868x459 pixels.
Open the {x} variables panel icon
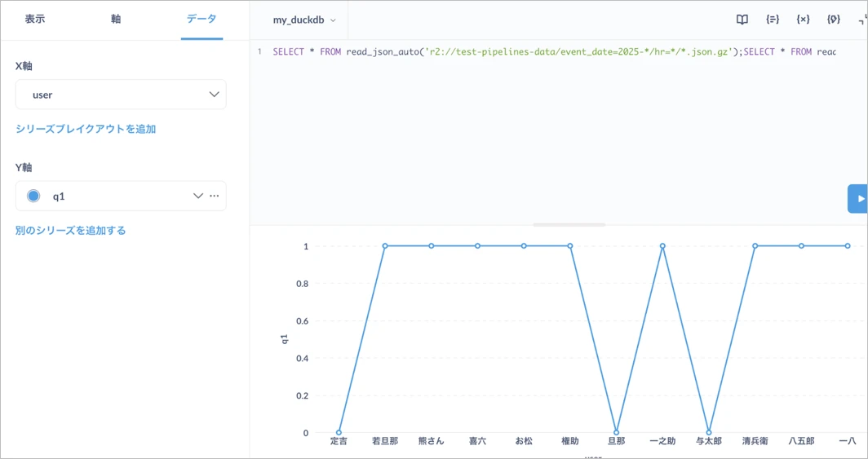803,20
